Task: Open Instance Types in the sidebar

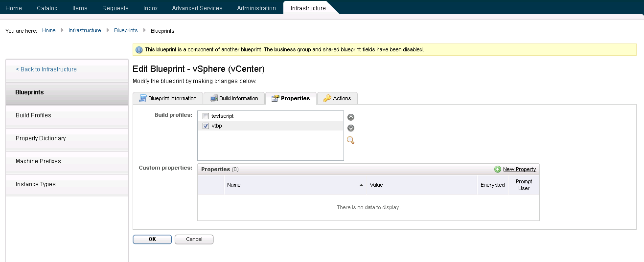Action: [x=67, y=184]
